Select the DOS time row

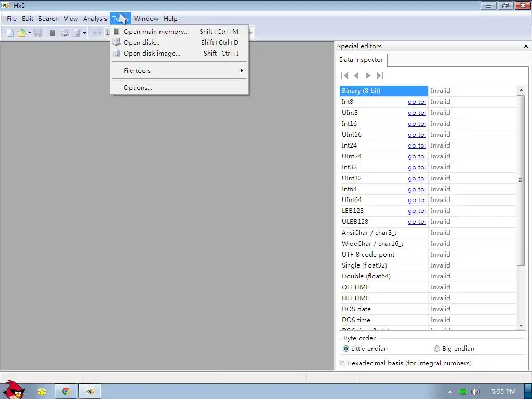pos(428,320)
